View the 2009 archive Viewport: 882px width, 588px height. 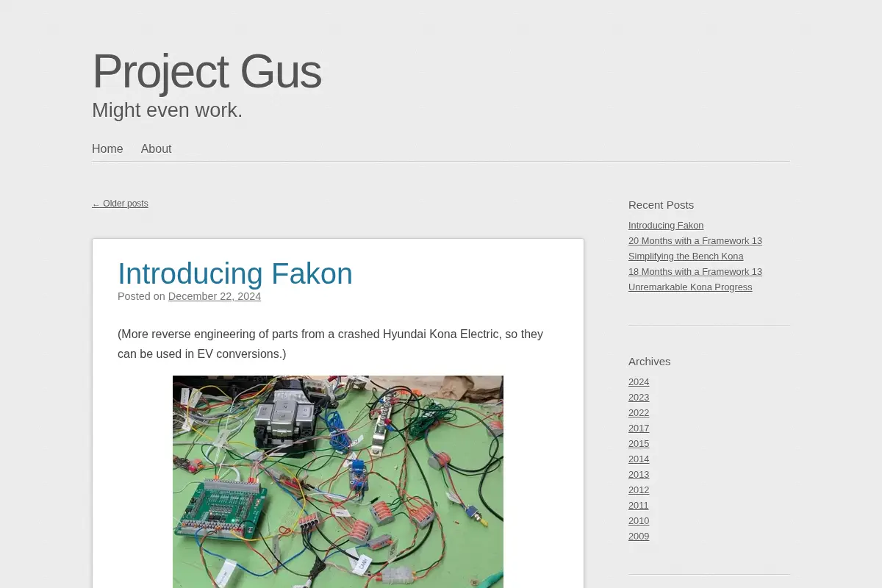click(x=639, y=536)
